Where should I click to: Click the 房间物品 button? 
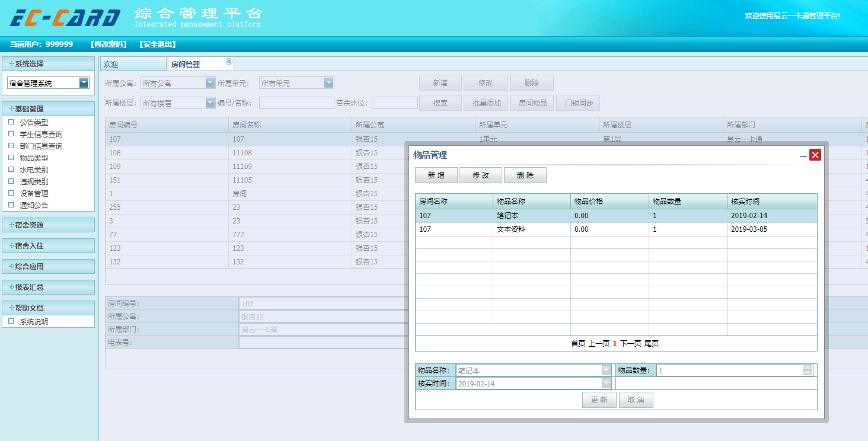pos(532,103)
